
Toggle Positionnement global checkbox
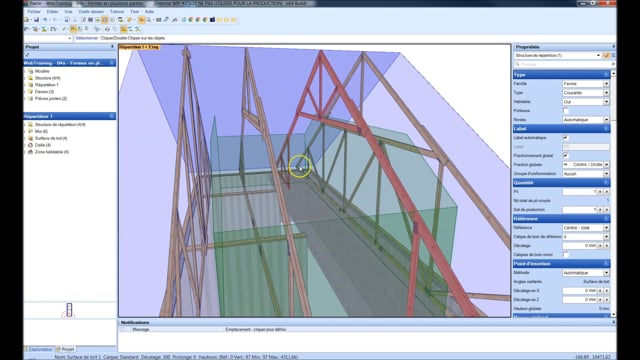pyautogui.click(x=566, y=156)
